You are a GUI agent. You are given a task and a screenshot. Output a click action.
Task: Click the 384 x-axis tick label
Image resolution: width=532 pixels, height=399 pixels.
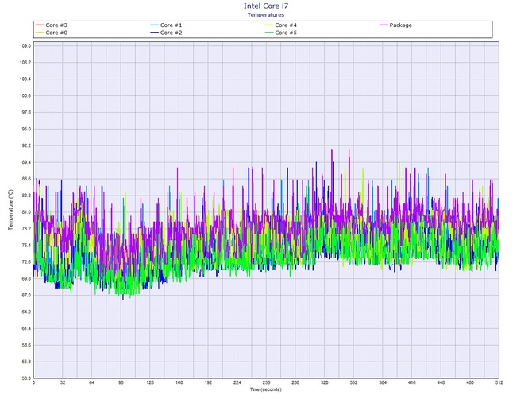(x=383, y=382)
